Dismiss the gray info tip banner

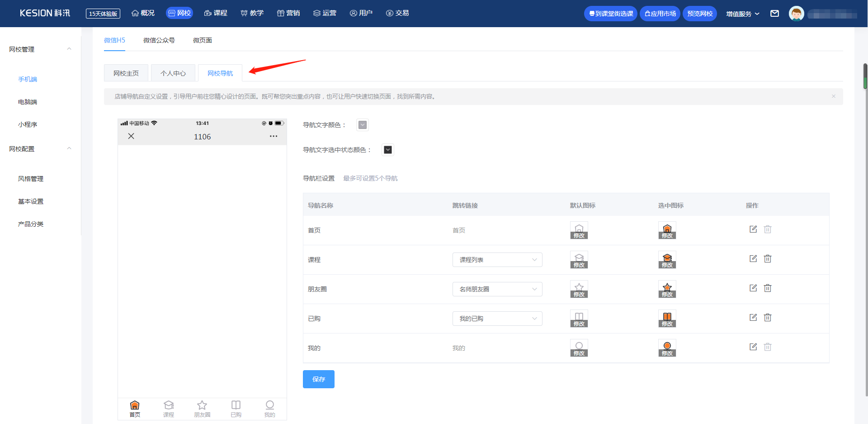point(833,96)
